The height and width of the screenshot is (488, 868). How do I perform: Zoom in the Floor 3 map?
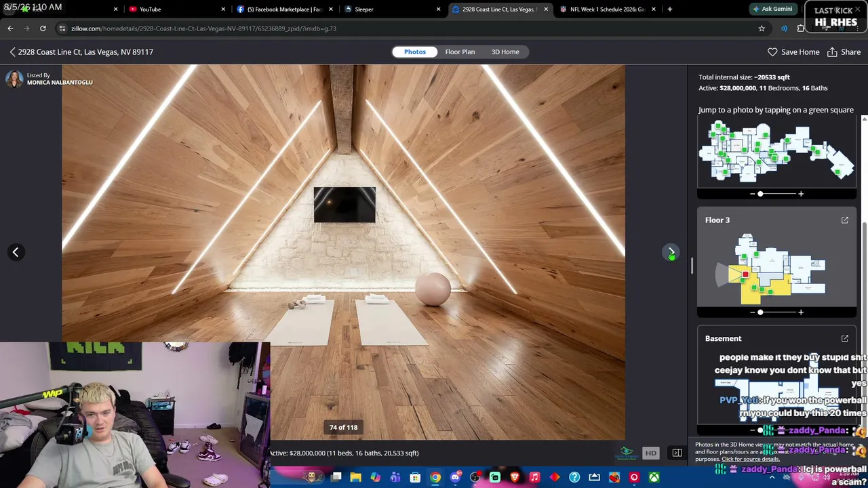(x=801, y=312)
